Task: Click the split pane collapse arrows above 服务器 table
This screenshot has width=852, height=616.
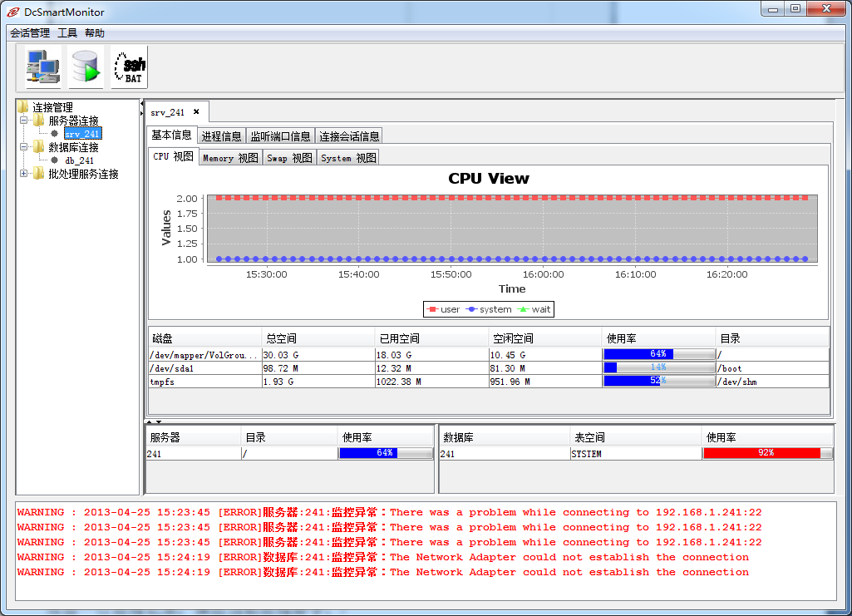Action: (155, 421)
